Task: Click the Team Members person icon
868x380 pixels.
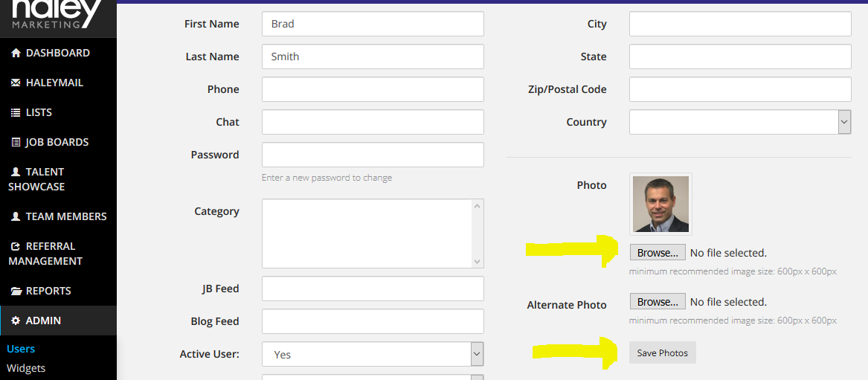Action: click(x=16, y=217)
